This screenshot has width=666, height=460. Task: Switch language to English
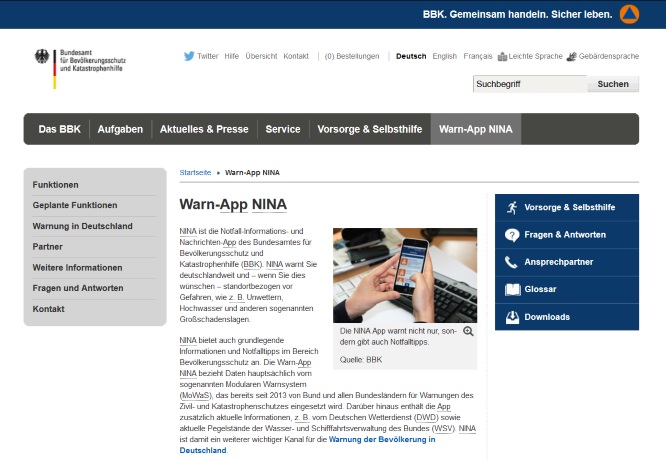click(x=445, y=57)
